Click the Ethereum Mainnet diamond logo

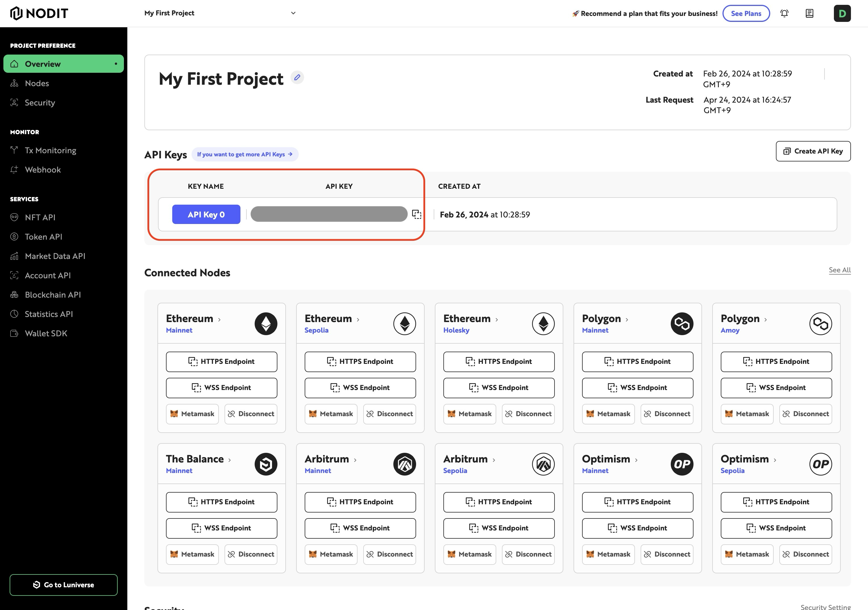click(x=266, y=324)
